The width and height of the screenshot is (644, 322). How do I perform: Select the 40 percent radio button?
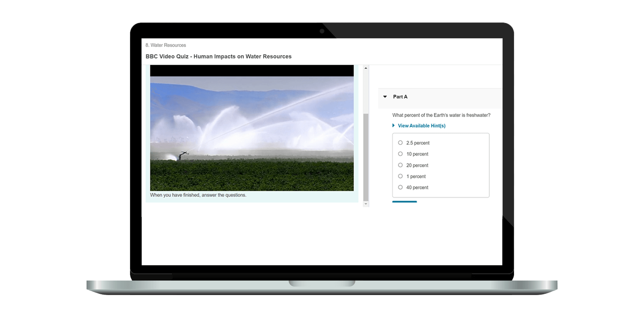[400, 187]
